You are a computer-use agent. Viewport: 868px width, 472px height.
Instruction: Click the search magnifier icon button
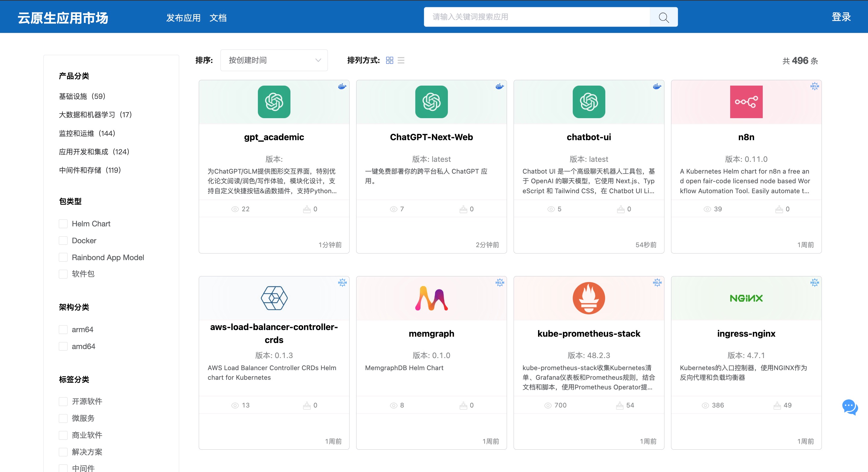click(663, 17)
